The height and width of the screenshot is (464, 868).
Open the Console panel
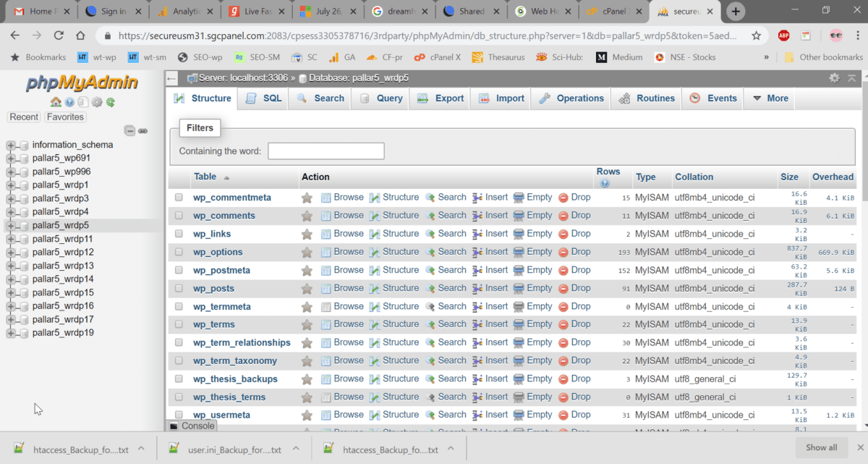[190, 426]
